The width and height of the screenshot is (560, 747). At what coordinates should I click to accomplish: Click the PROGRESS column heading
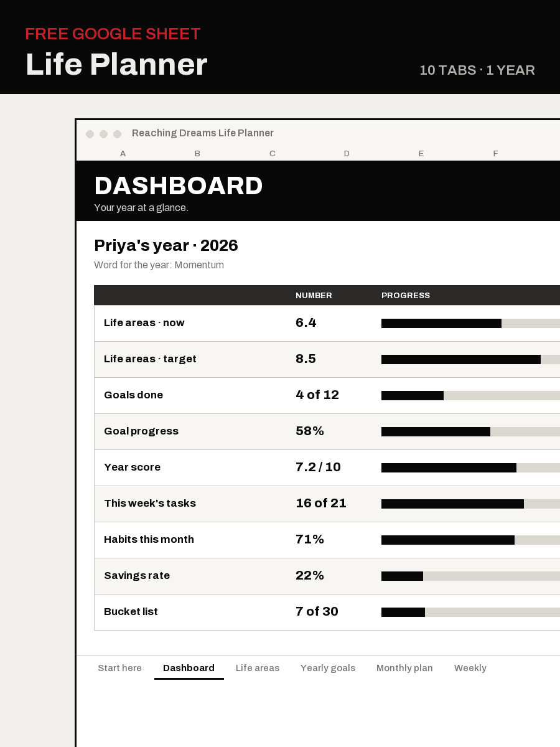(x=406, y=296)
